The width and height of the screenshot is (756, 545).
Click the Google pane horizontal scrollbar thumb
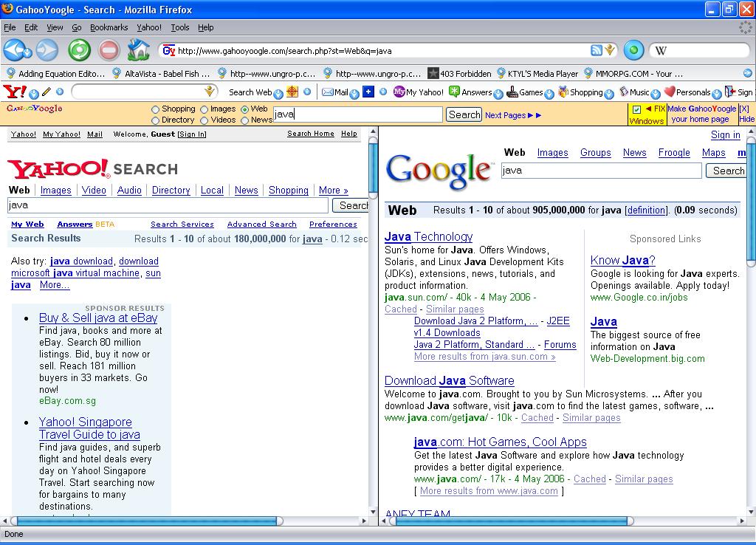511,521
